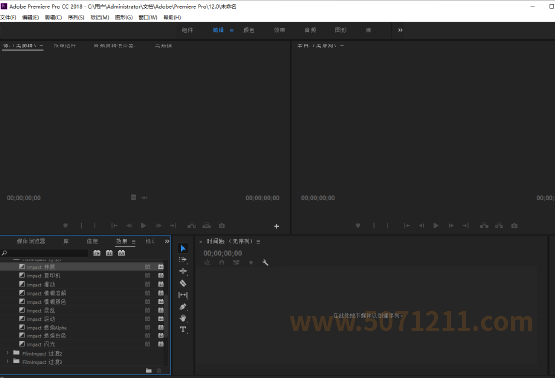This screenshot has height=378, width=555.
Task: Select the Selection arrow tool
Action: pyautogui.click(x=183, y=248)
